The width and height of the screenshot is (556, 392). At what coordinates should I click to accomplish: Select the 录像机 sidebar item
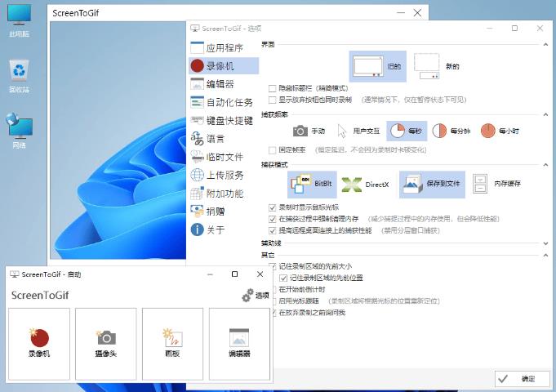point(224,65)
